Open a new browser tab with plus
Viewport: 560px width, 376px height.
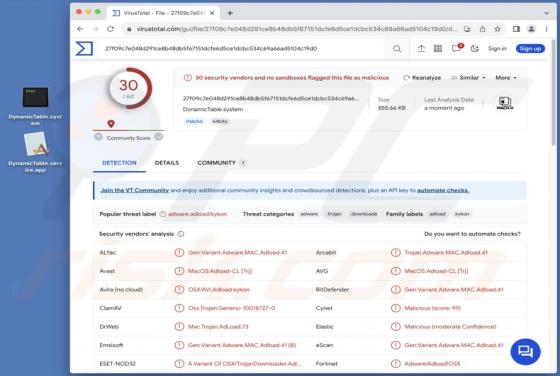(x=230, y=13)
